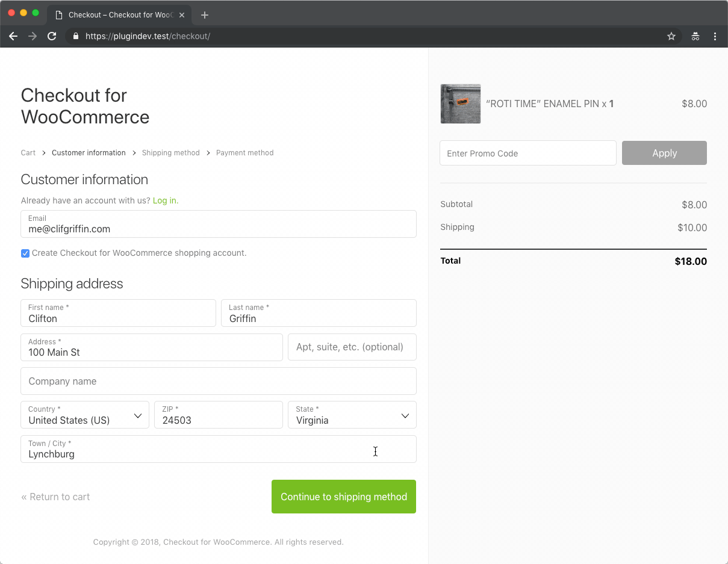Click the Checkout for WooCommerce site title
The width and height of the screenshot is (728, 564).
point(85,106)
